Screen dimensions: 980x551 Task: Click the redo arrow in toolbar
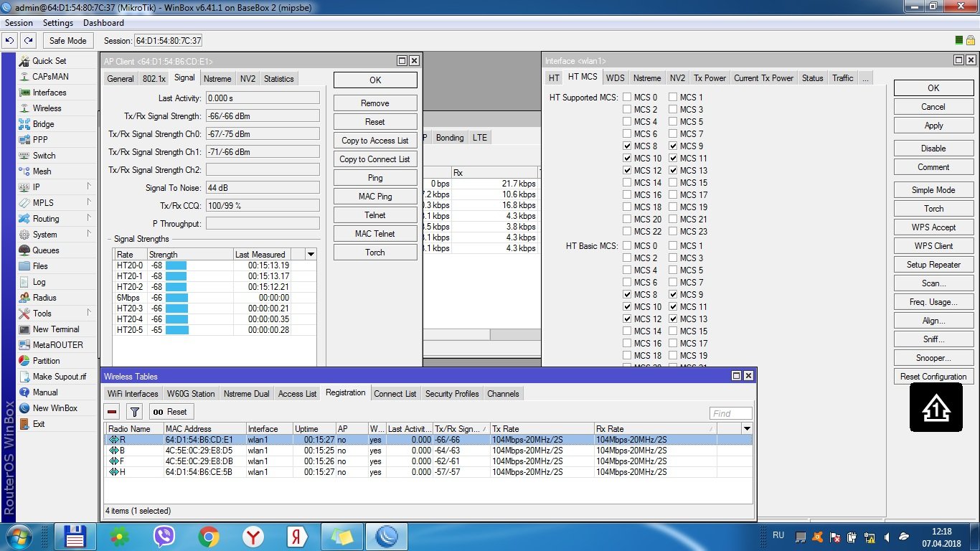tap(28, 41)
